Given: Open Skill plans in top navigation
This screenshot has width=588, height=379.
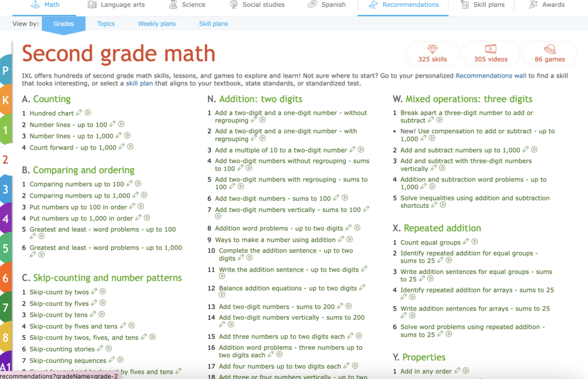Looking at the screenshot, I should pos(482,5).
